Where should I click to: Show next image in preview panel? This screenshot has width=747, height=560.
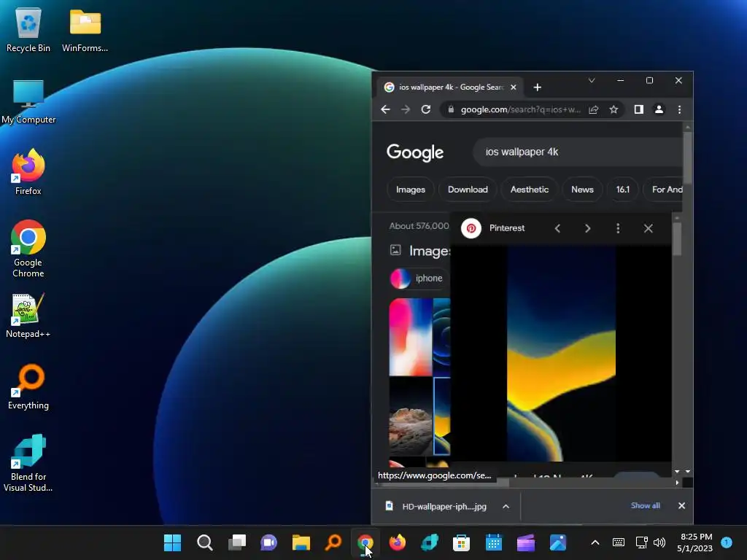(587, 228)
